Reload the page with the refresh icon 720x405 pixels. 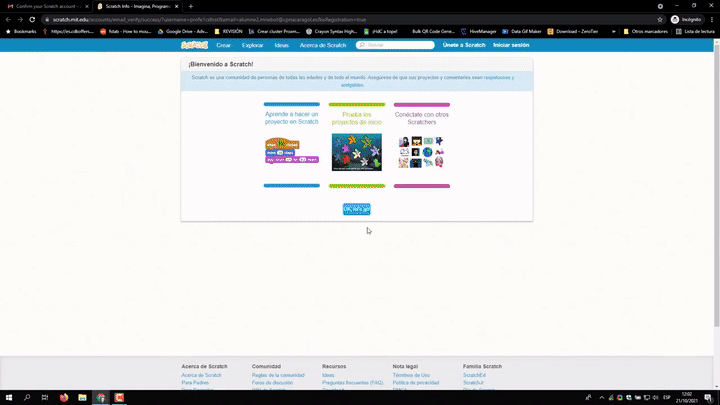pyautogui.click(x=33, y=19)
